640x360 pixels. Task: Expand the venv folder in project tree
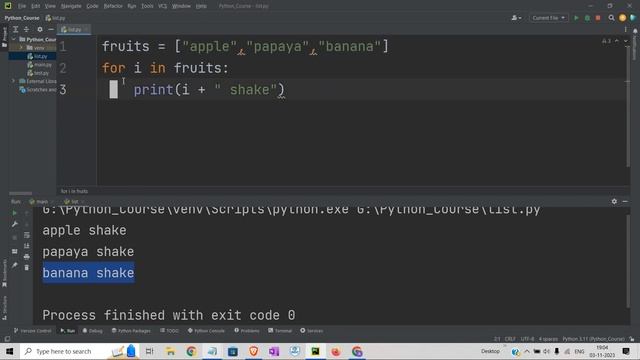pos(21,48)
